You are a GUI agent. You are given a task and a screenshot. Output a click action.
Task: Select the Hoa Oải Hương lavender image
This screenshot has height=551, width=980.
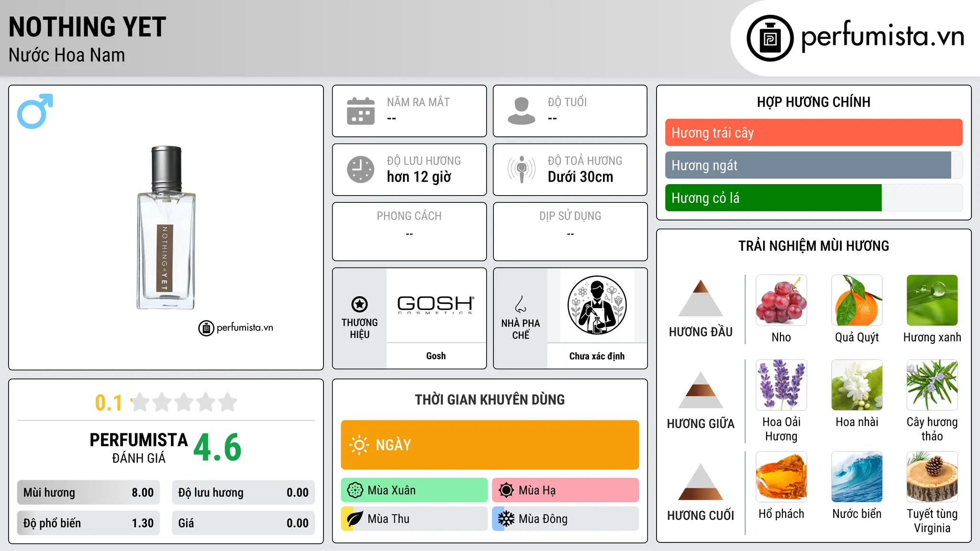point(781,385)
